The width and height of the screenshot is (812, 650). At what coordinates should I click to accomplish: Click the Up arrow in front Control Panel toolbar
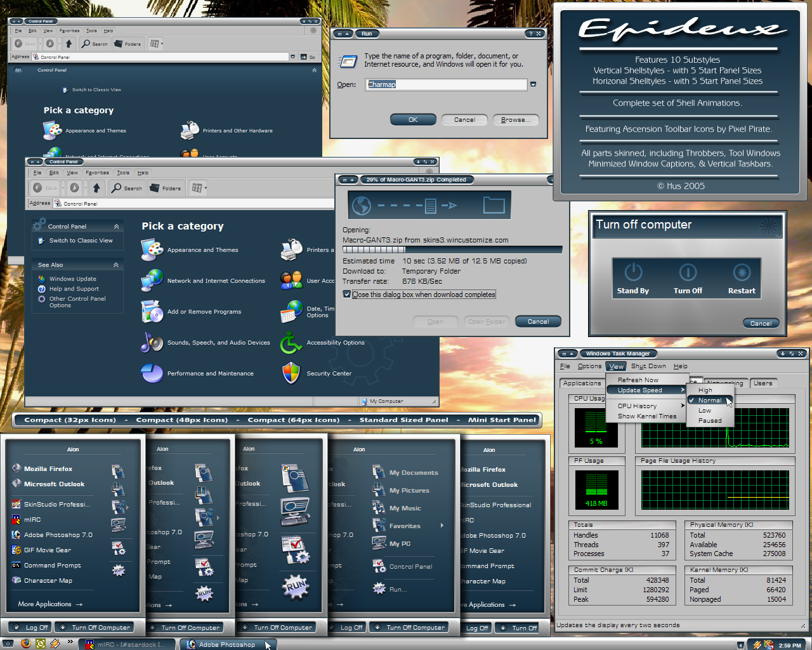pos(96,188)
